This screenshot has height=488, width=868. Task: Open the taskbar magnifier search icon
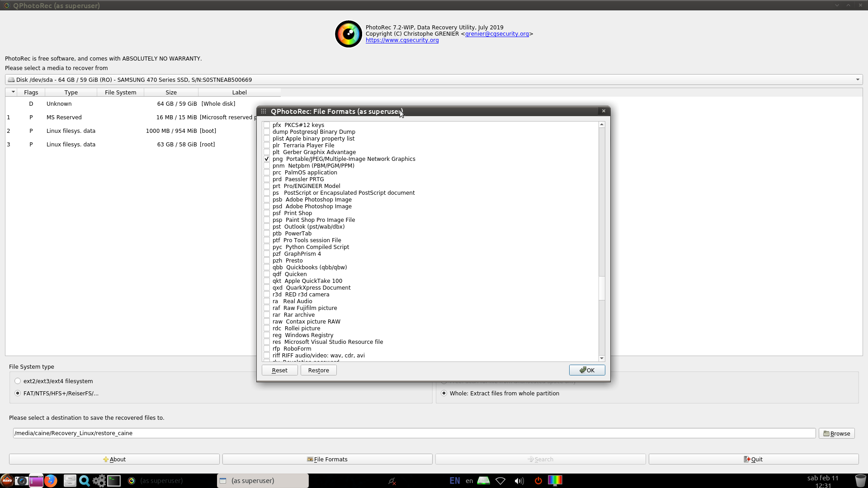[x=84, y=480]
